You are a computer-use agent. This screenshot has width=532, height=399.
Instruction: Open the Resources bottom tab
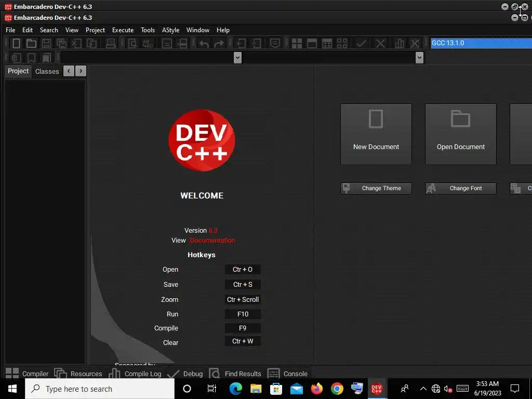[78, 373]
